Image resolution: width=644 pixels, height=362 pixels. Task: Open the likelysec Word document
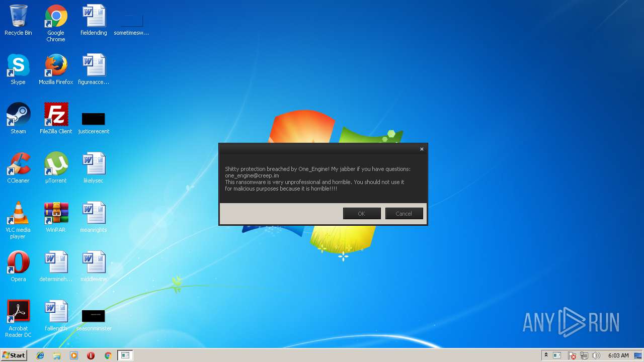94,168
